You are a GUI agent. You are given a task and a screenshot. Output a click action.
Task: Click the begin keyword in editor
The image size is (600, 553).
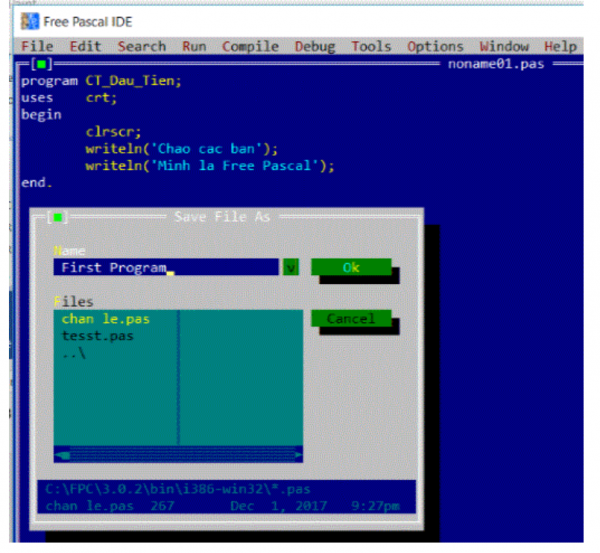pyautogui.click(x=41, y=115)
